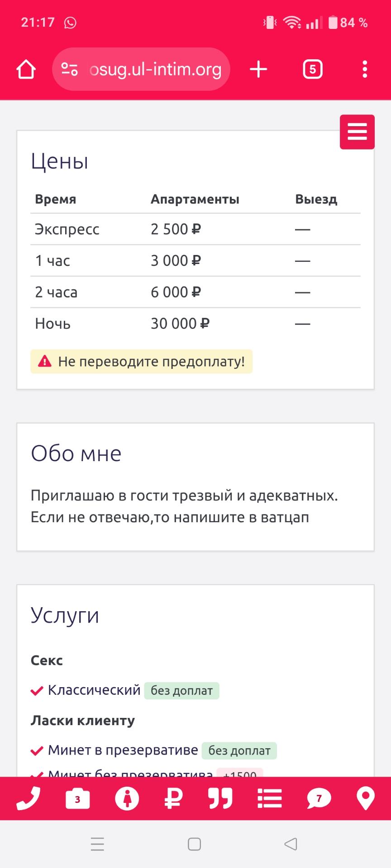Viewport: 391px width, 868px height.
Task: Show location with the map pin icon
Action: [x=366, y=798]
